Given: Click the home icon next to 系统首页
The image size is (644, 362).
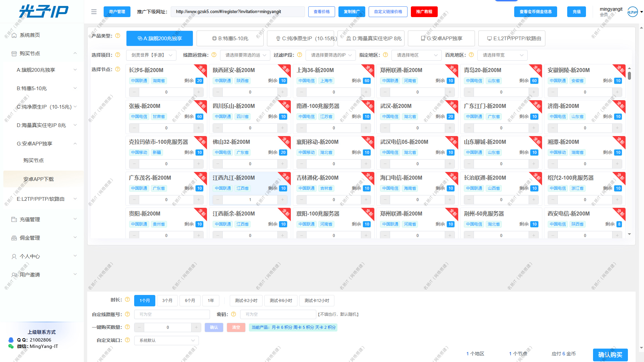Looking at the screenshot, I should [x=14, y=35].
